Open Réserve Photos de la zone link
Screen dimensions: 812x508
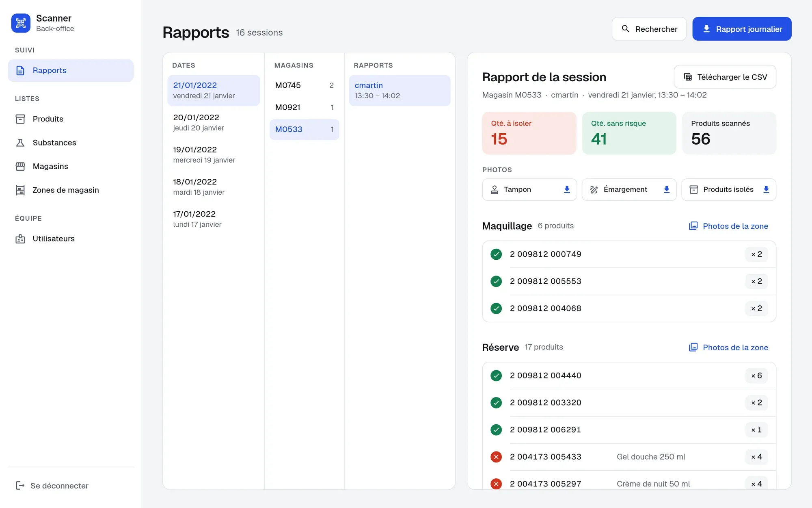[728, 347]
